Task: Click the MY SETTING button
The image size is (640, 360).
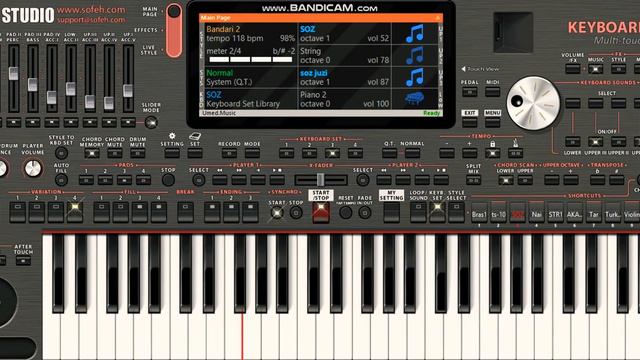Action: (391, 212)
